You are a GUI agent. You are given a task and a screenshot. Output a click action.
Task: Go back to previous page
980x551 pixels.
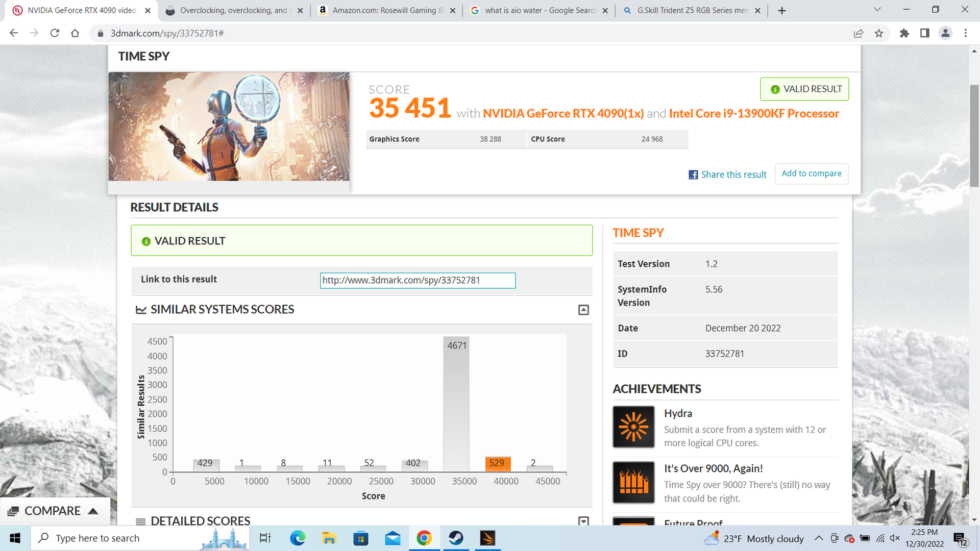(x=14, y=33)
